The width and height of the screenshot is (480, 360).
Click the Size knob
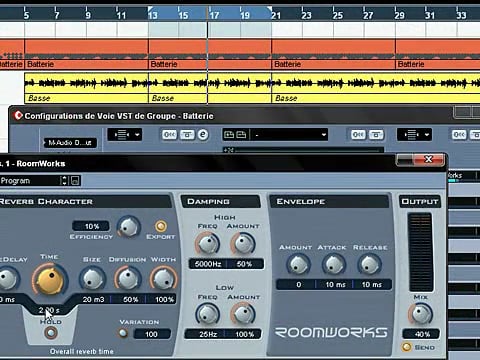(x=92, y=279)
